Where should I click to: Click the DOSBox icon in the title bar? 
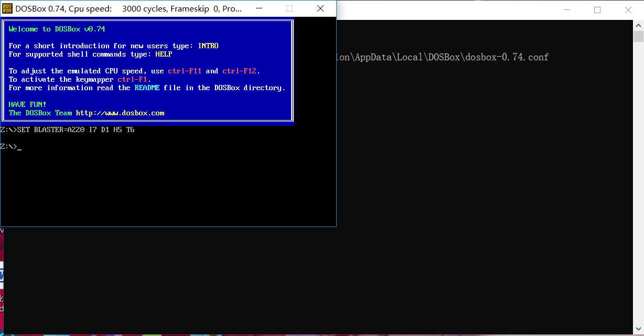[x=7, y=9]
